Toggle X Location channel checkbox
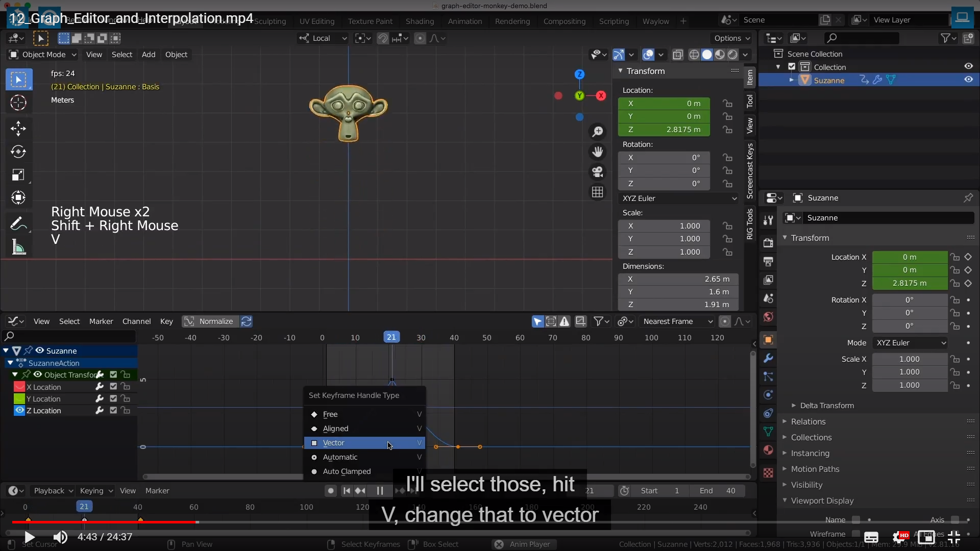 [x=113, y=387]
